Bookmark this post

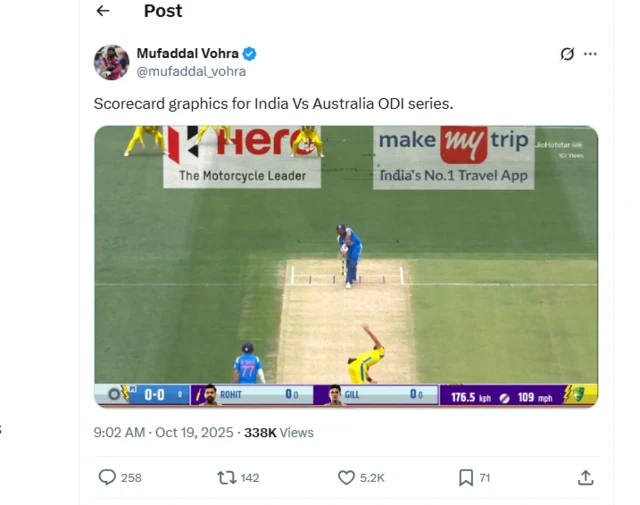465,478
